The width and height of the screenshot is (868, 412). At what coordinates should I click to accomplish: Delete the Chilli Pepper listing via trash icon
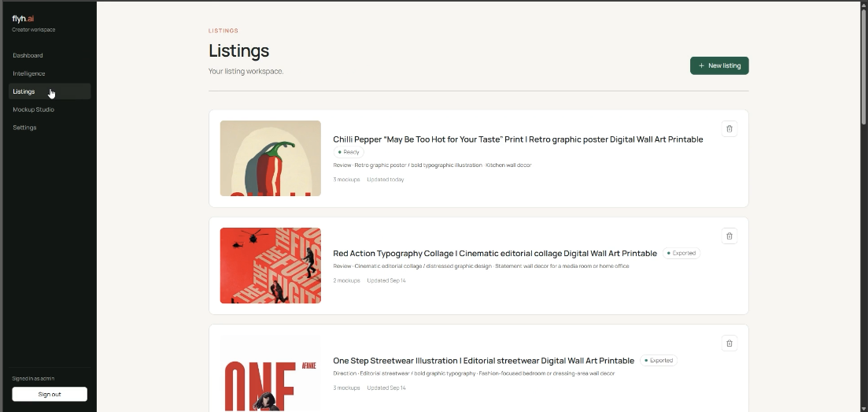click(729, 128)
